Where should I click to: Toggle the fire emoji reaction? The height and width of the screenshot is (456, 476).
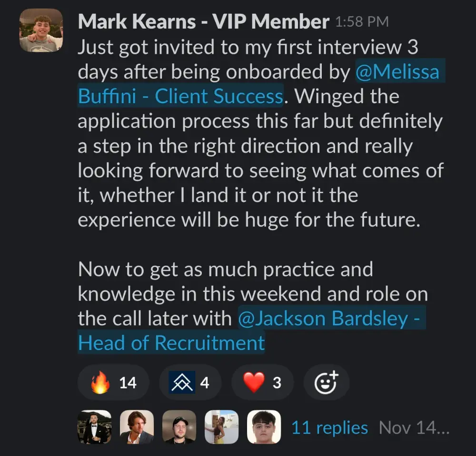pyautogui.click(x=113, y=382)
